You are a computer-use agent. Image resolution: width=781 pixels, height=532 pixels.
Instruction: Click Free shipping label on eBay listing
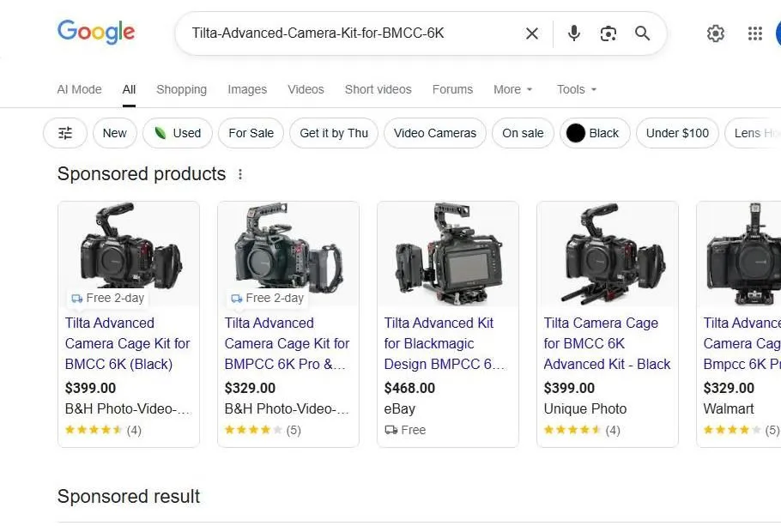point(405,430)
